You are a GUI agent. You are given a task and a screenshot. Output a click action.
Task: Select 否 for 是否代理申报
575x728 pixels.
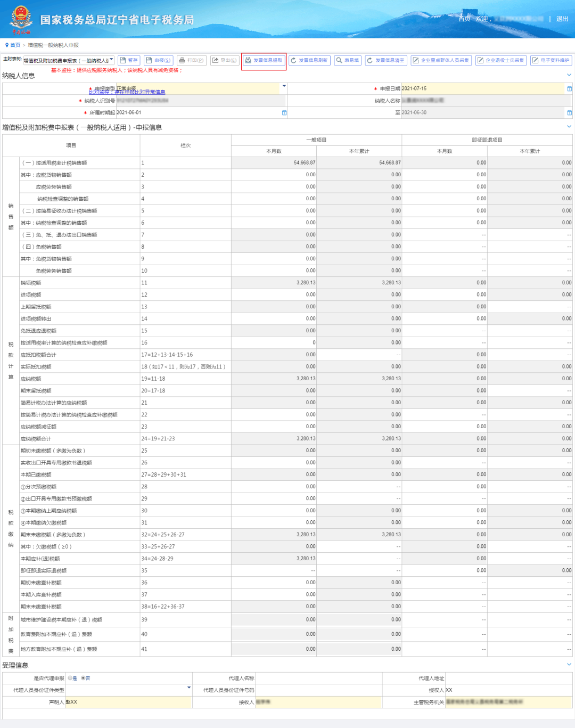(x=83, y=678)
